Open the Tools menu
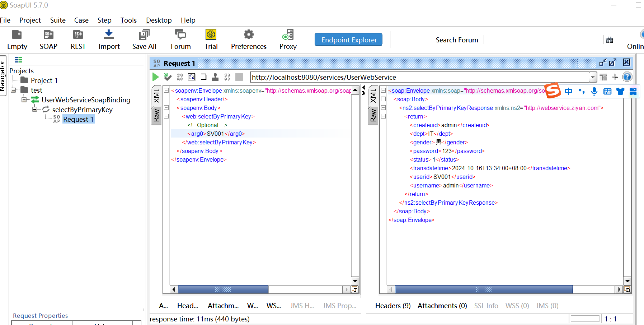Screen dimensions: 644x325 128,20
